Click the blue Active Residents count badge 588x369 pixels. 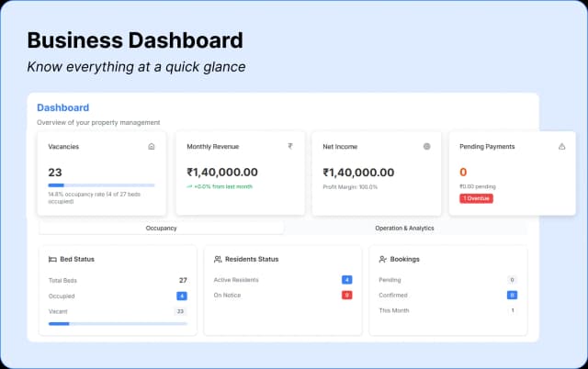346,279
